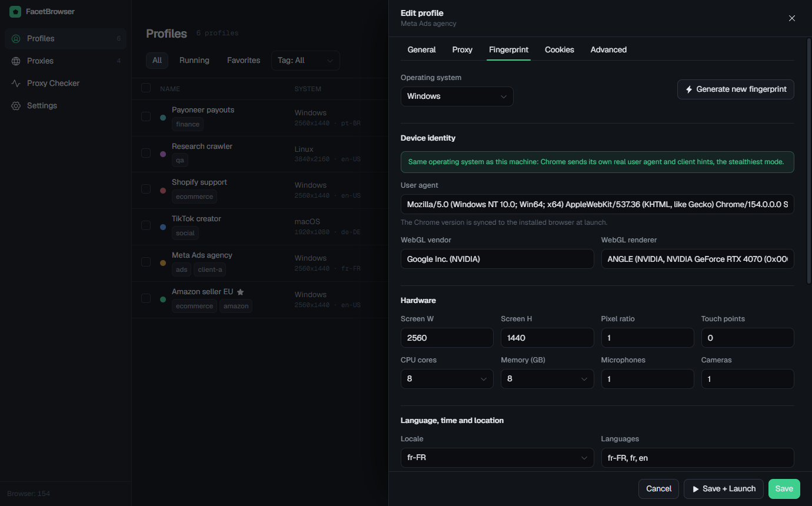Click the Languages input field
The height and width of the screenshot is (506, 812).
[698, 458]
